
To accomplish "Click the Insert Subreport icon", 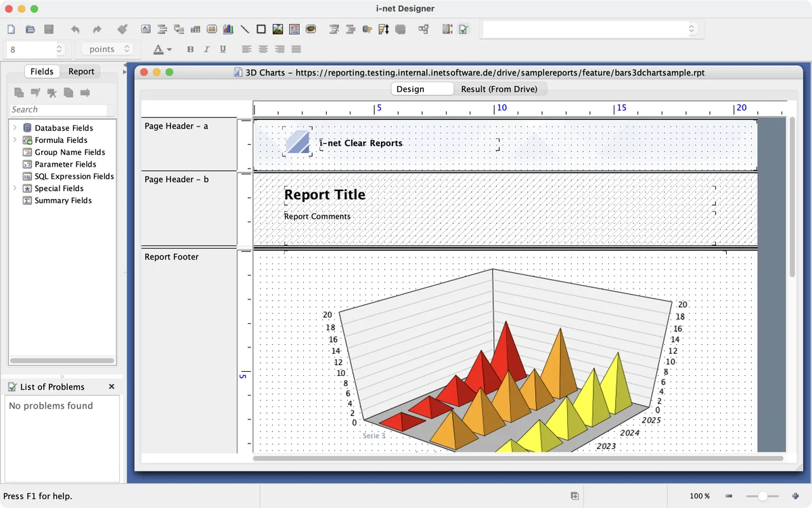I will [x=294, y=29].
